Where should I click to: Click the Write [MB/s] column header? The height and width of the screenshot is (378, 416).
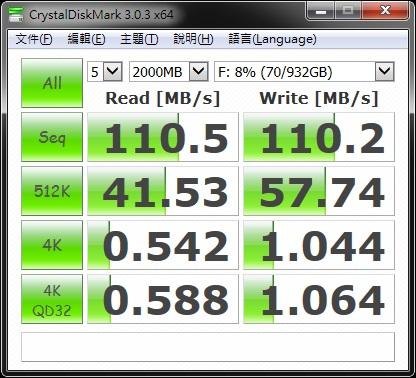point(319,98)
